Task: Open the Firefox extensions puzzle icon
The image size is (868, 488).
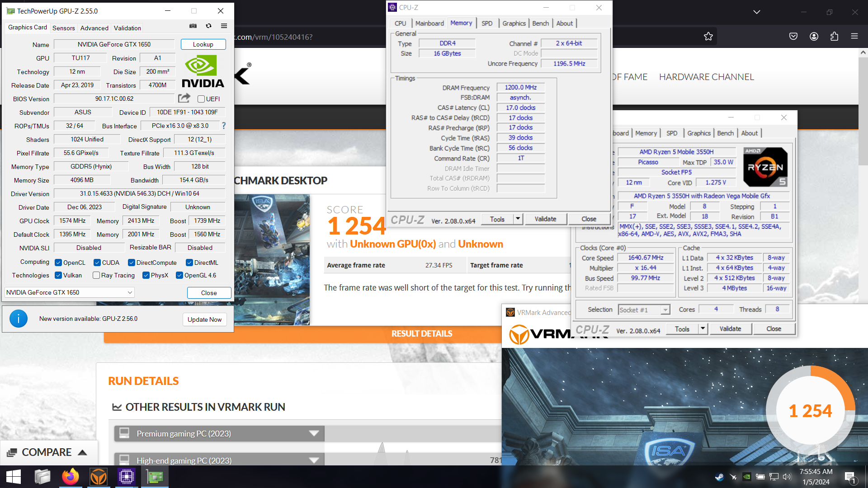Action: click(834, 37)
